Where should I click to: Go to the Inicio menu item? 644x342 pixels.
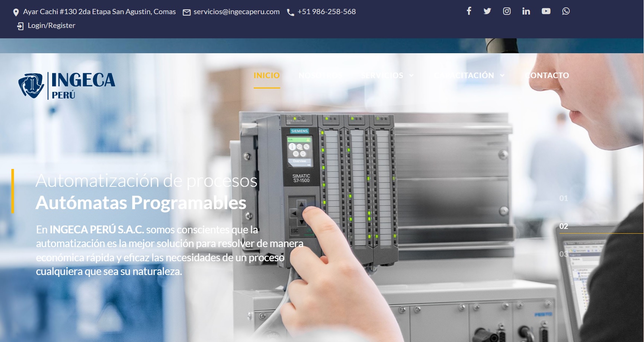tap(266, 76)
